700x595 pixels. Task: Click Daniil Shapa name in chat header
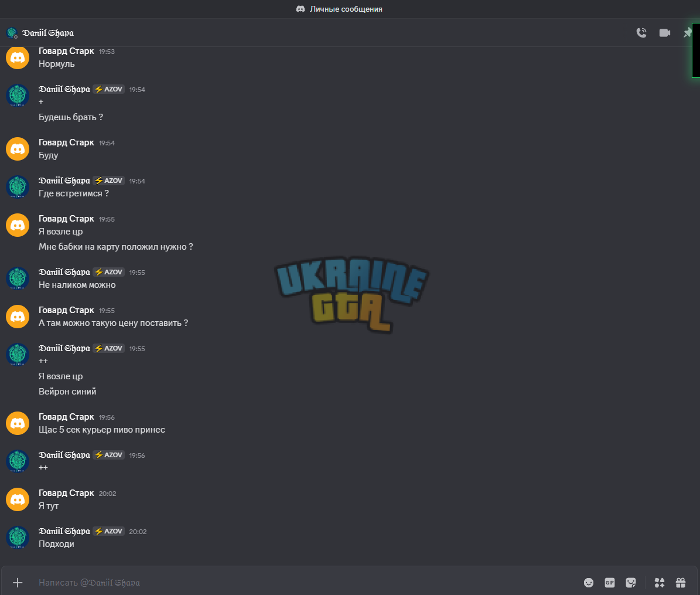coord(48,33)
